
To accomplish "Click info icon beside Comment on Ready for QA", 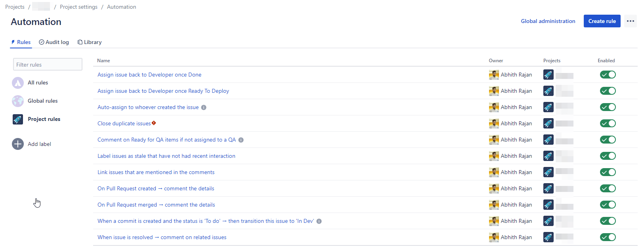I will [241, 140].
